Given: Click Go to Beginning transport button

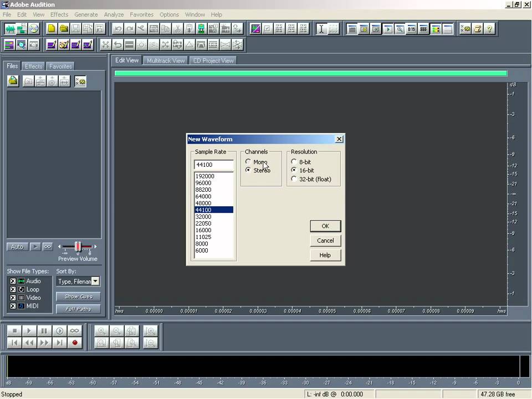Looking at the screenshot, I should pos(14,342).
